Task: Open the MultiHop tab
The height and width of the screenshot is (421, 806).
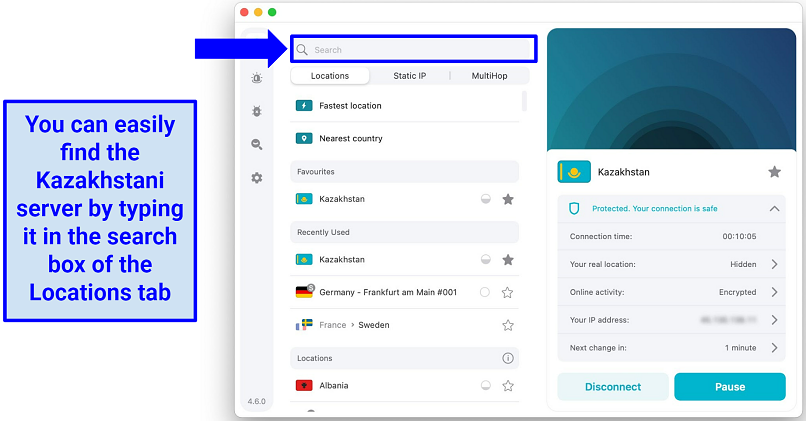Action: coord(489,76)
